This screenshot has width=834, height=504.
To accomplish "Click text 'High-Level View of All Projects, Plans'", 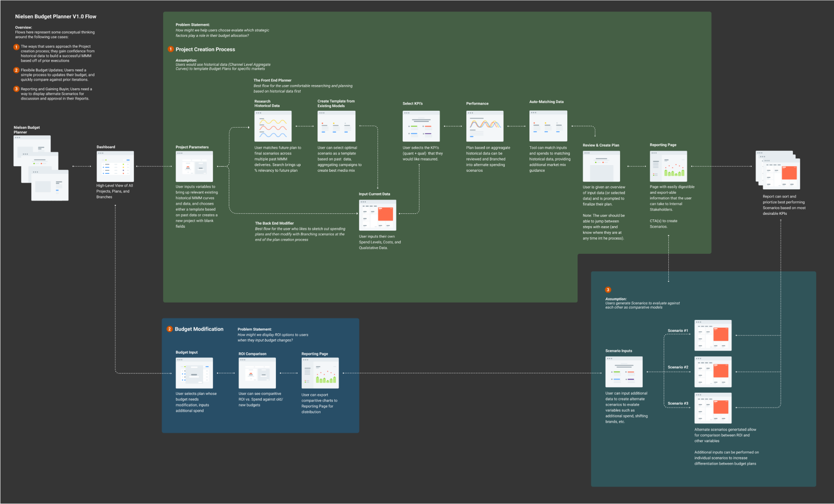I will (114, 191).
